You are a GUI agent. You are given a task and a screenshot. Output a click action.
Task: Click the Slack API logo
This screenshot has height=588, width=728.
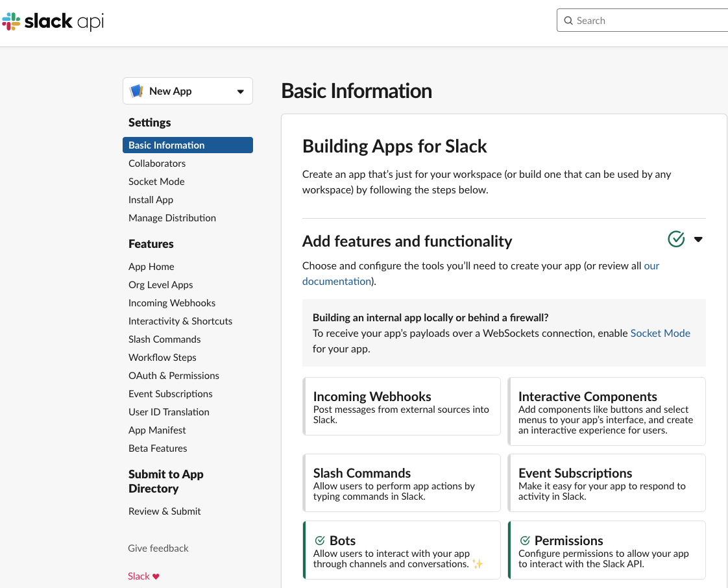pos(52,21)
